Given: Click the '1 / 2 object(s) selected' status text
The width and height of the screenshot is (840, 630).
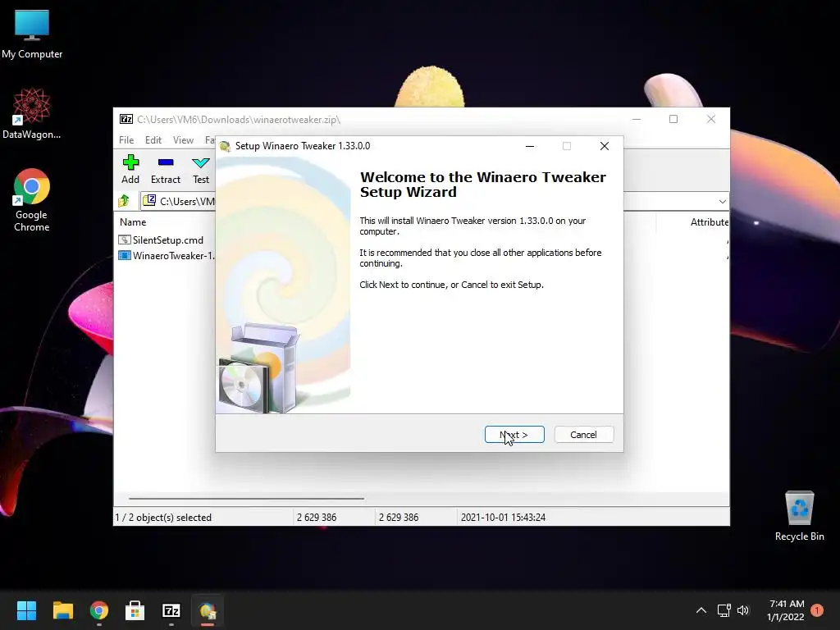Looking at the screenshot, I should 163,518.
